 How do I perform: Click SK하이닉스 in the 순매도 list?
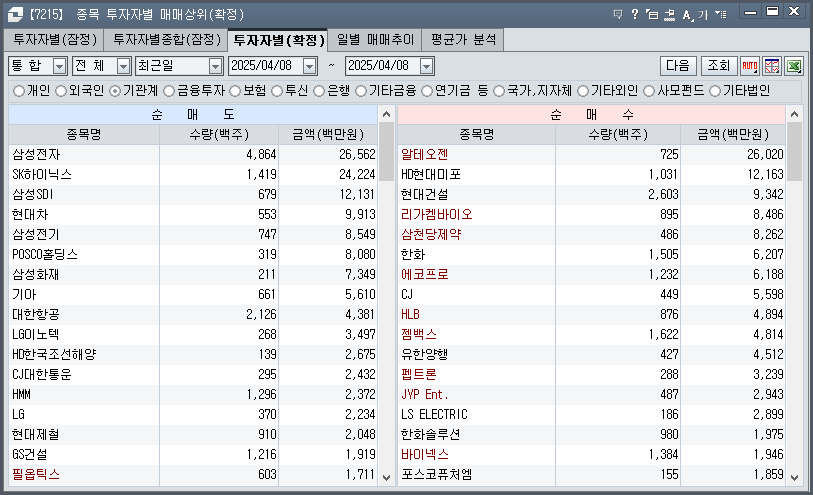coord(42,175)
